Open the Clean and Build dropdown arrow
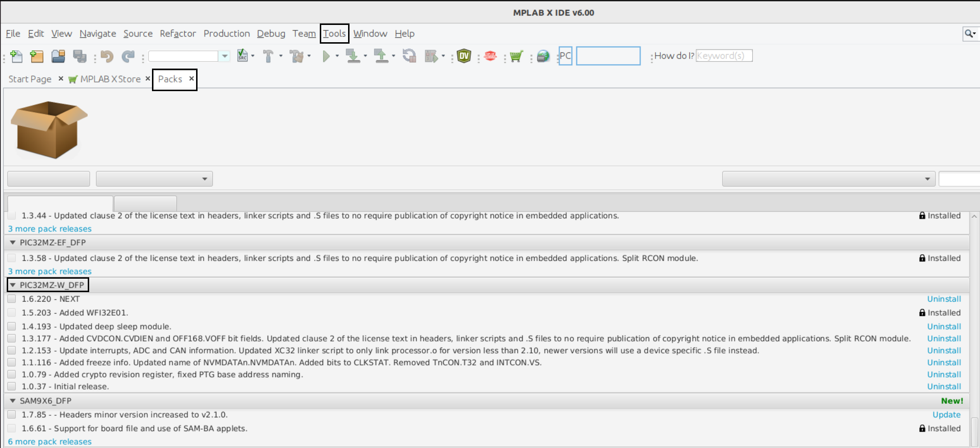The image size is (980, 448). [x=309, y=56]
